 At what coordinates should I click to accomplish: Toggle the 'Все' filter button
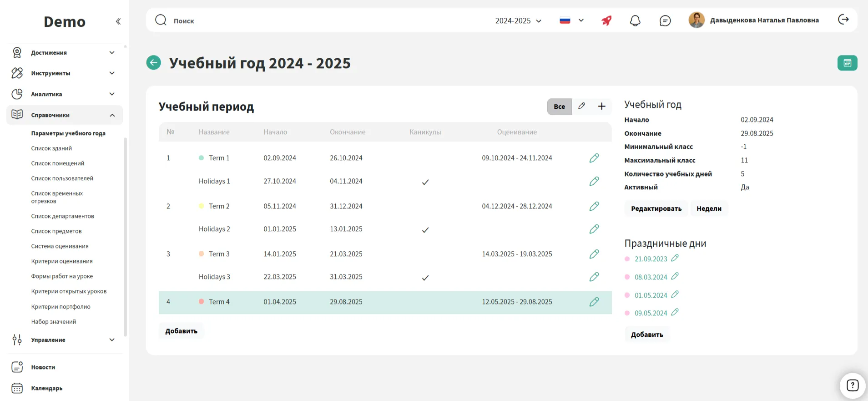point(559,107)
